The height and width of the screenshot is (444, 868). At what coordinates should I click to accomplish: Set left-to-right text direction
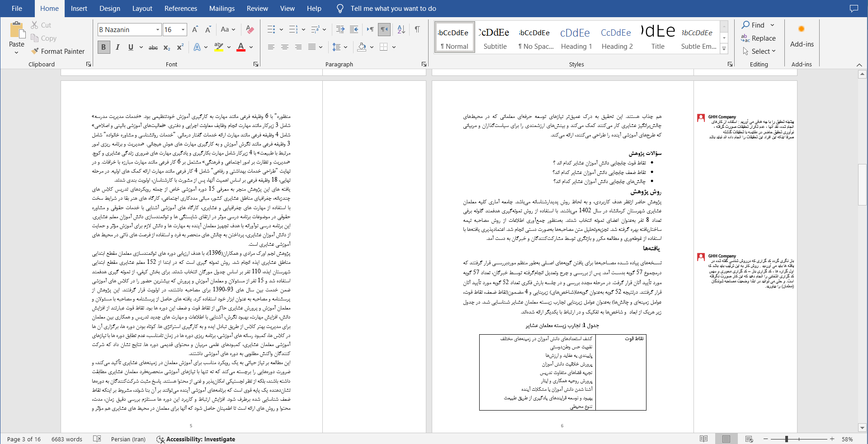click(x=370, y=29)
